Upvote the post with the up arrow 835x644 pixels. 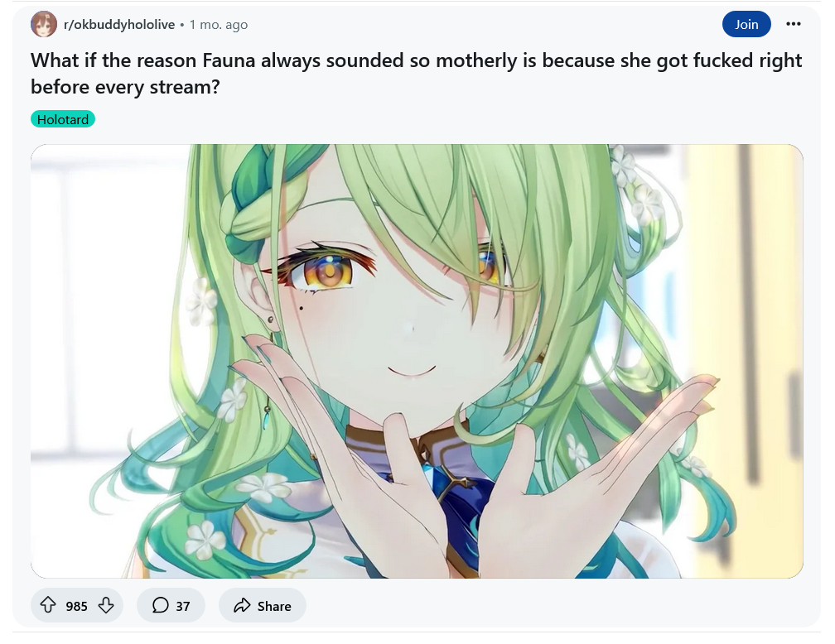click(48, 605)
